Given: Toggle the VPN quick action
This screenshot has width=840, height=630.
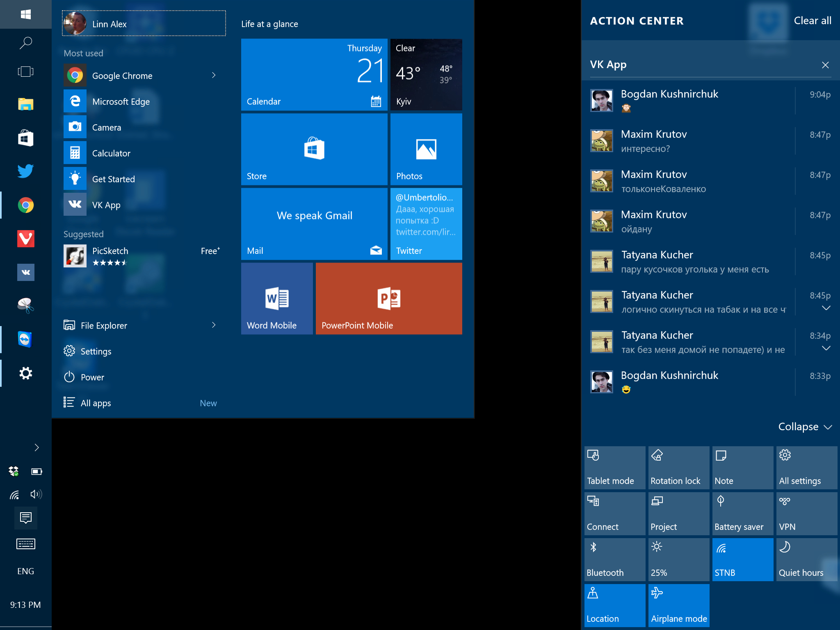Looking at the screenshot, I should (x=807, y=514).
